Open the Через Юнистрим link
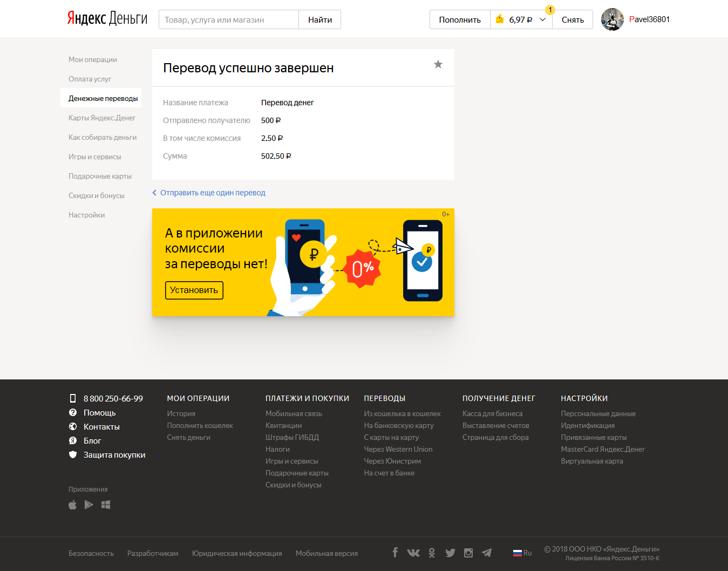 click(x=392, y=461)
